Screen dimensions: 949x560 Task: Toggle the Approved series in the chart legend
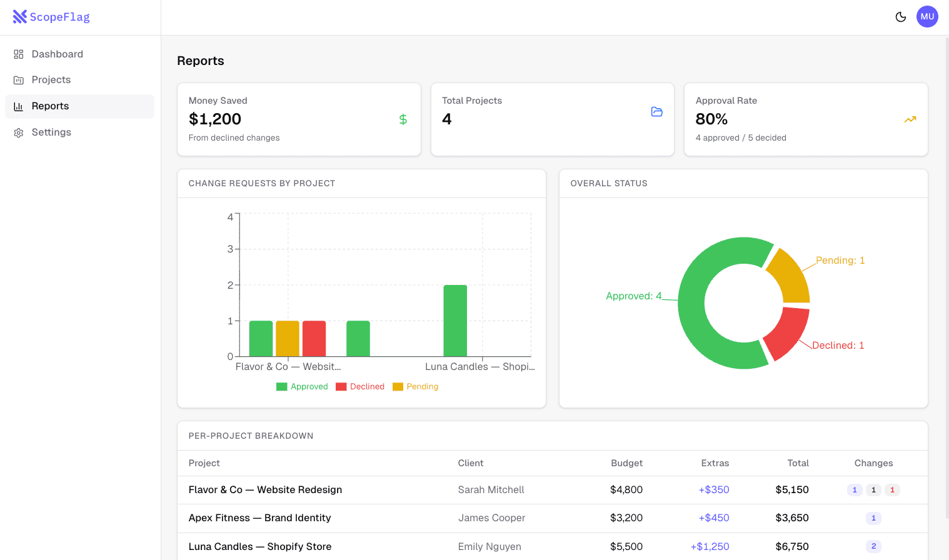(302, 386)
